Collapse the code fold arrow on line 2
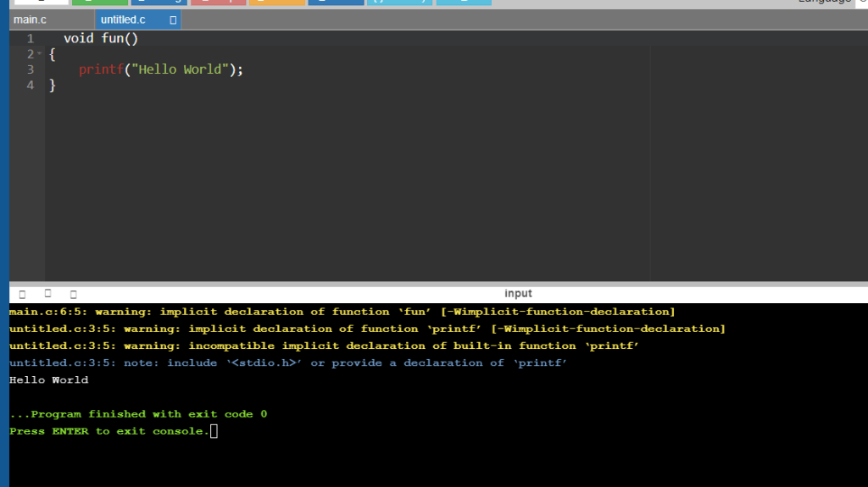Image resolution: width=868 pixels, height=487 pixels. 40,55
